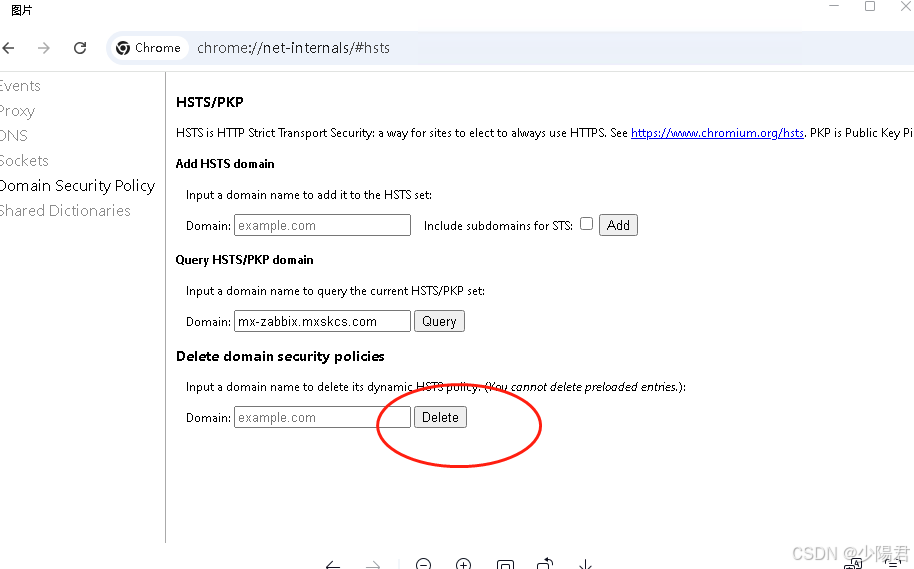The height and width of the screenshot is (569, 914).
Task: Click the browser back arrow
Action: (8, 48)
